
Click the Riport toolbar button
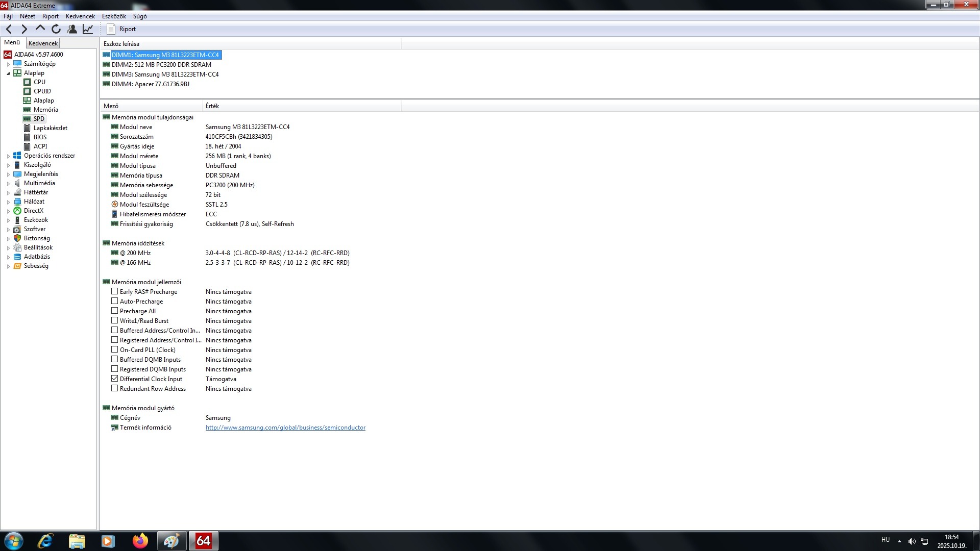coord(121,29)
